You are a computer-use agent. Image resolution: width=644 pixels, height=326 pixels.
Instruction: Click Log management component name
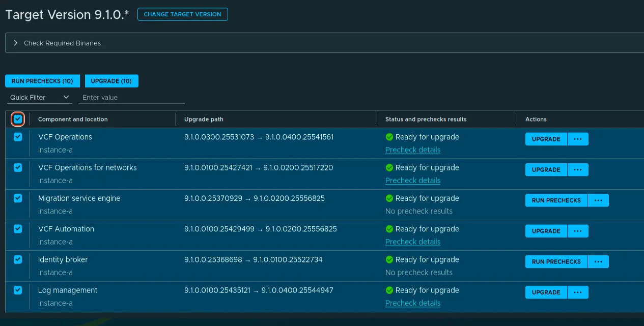[68, 290]
